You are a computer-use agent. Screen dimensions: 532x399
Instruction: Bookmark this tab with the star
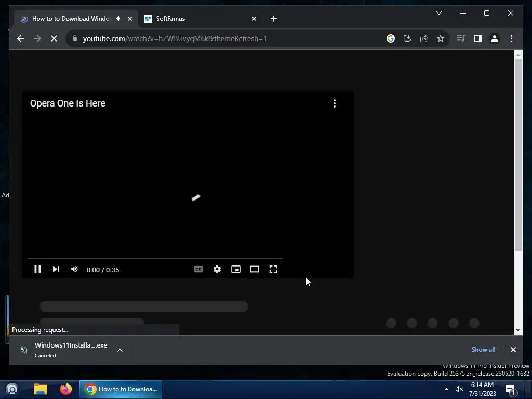click(441, 38)
